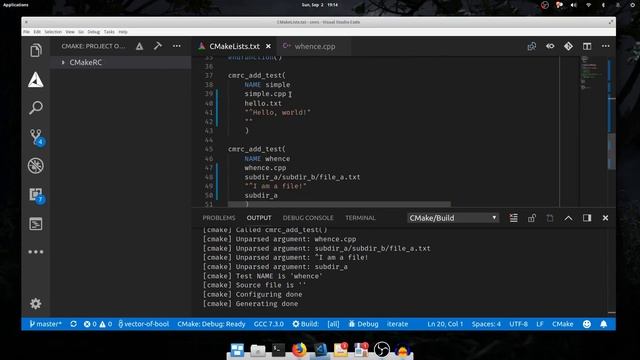Click the diamond git icon in editor toolbar
Image resolution: width=640 pixels, height=360 pixels.
pos(568,46)
